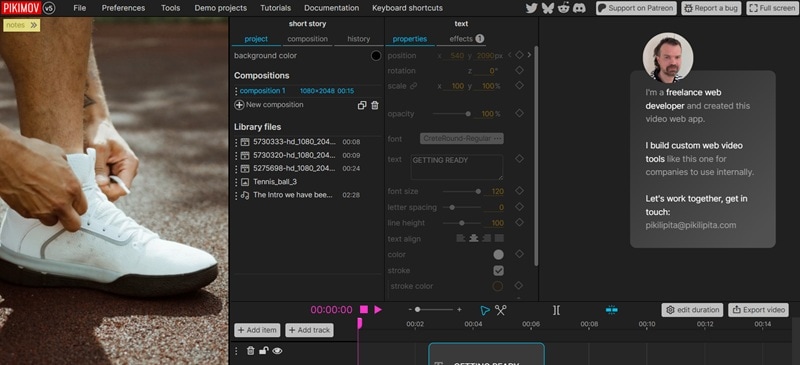
Task: Add keyframe for letter spacing property
Action: point(519,207)
